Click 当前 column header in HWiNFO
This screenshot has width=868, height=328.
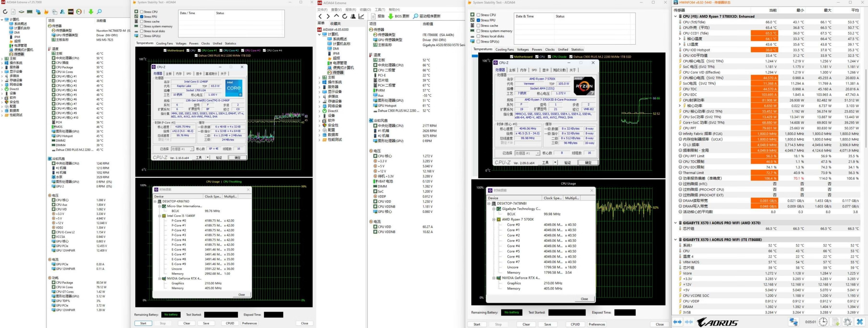click(x=773, y=11)
